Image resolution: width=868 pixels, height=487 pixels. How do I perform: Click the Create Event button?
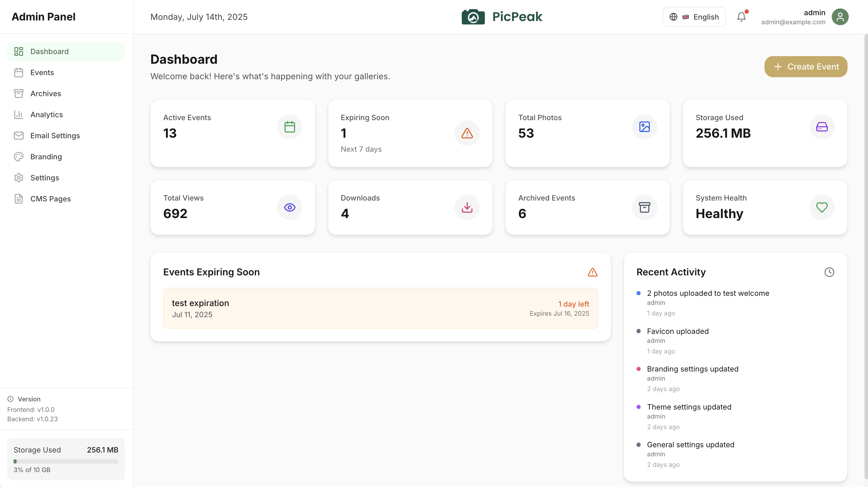[x=806, y=67]
